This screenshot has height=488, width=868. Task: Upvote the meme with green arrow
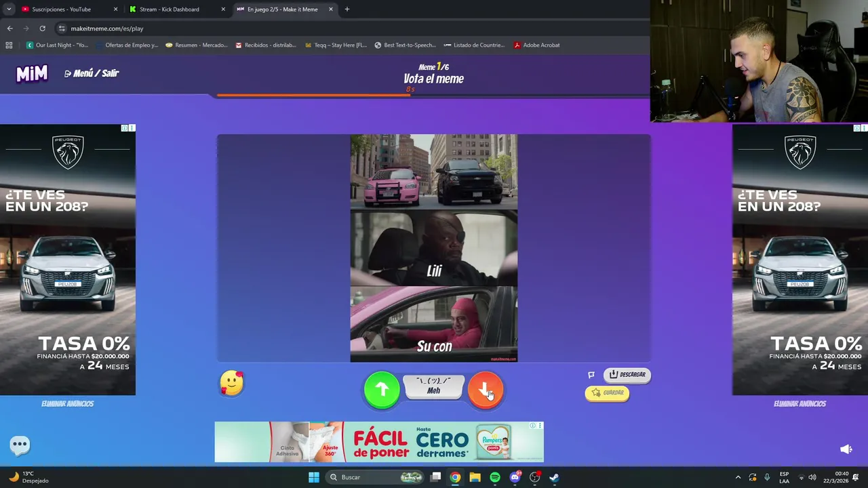point(382,390)
